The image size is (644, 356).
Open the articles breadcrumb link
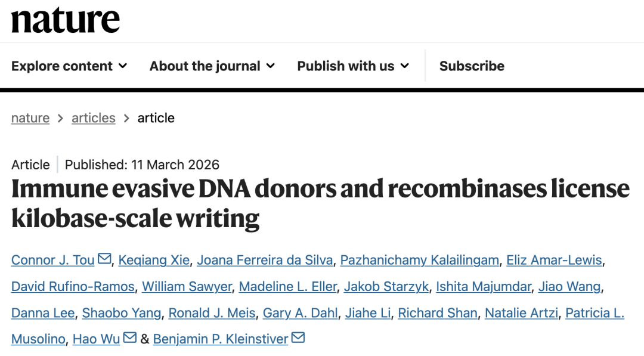[x=94, y=118]
